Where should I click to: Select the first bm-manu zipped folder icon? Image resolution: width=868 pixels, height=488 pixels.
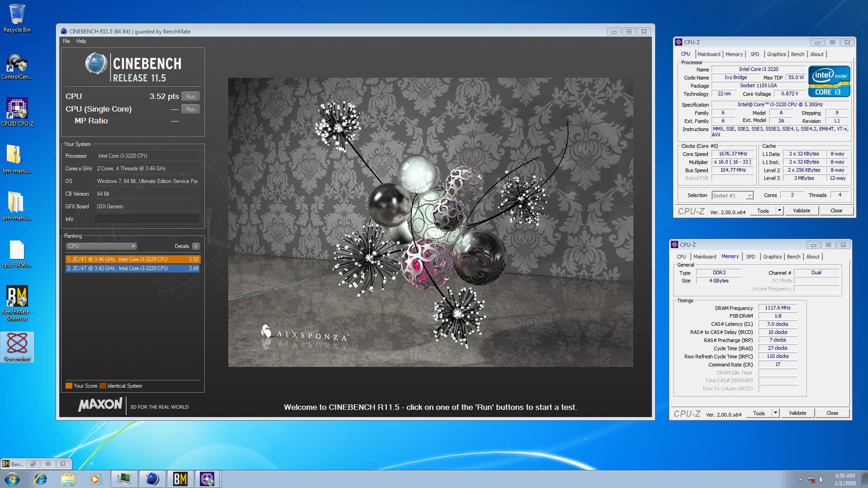pyautogui.click(x=17, y=159)
